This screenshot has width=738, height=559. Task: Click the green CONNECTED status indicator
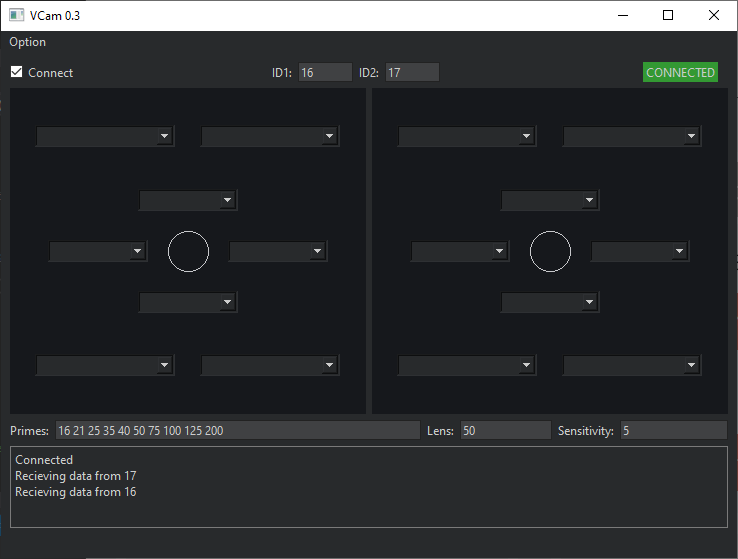[x=680, y=72]
